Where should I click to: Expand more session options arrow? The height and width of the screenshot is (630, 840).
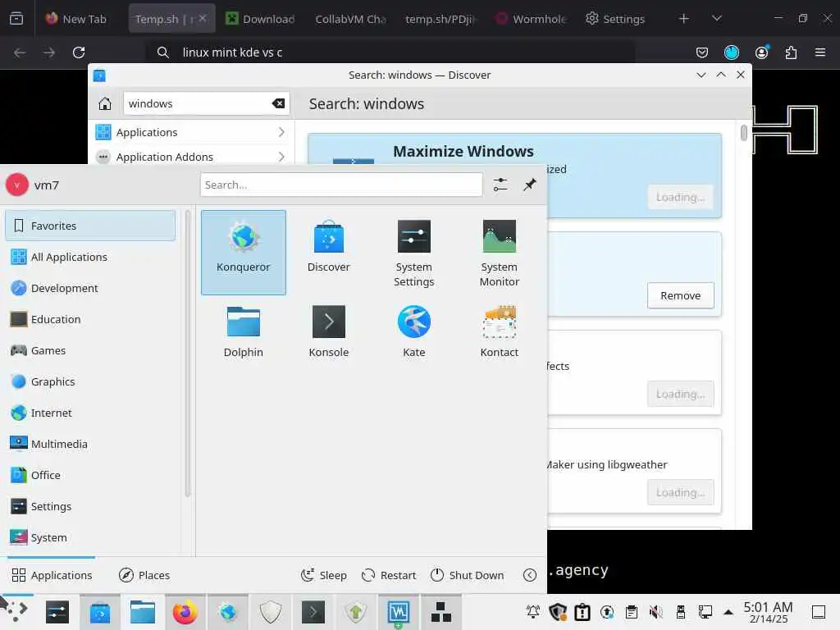point(529,575)
